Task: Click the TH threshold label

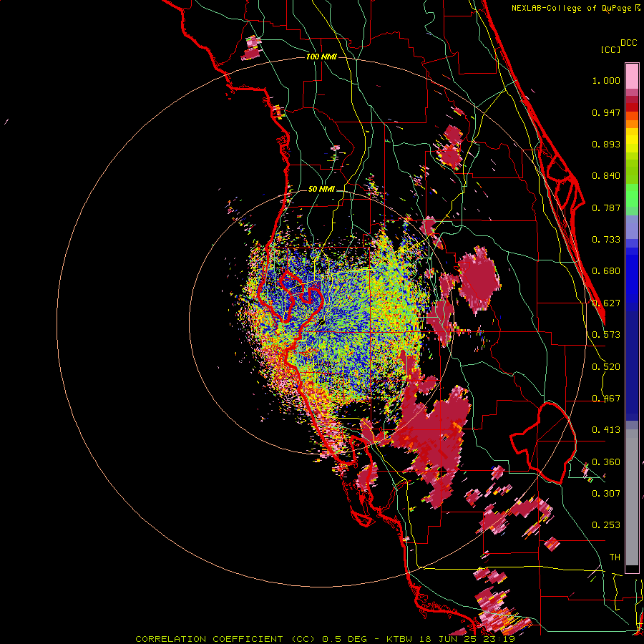Action: pyautogui.click(x=615, y=557)
